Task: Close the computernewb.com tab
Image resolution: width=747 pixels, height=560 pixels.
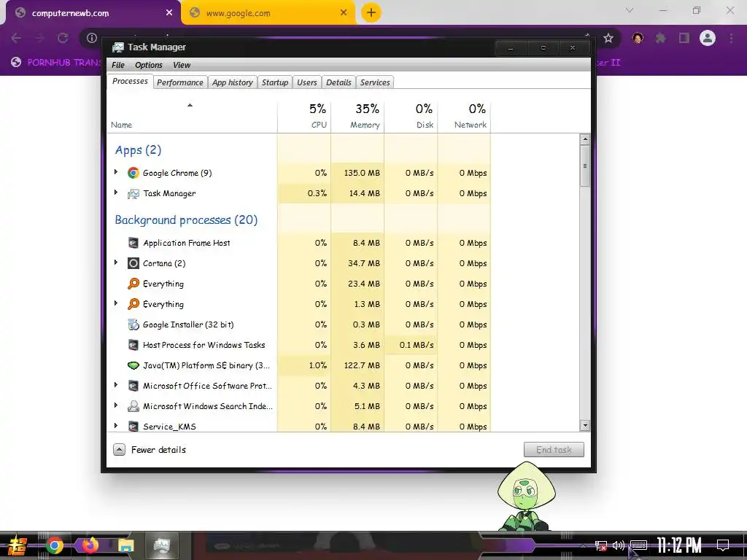Action: [169, 13]
